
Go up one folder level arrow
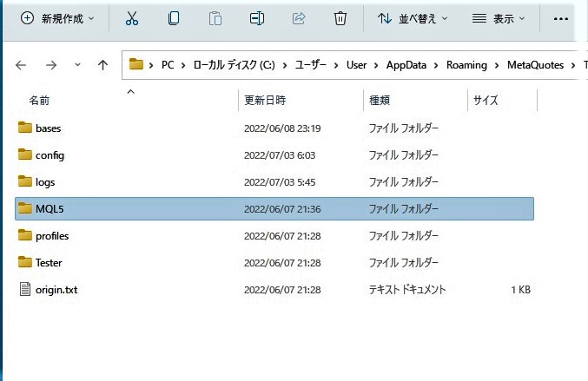[103, 64]
